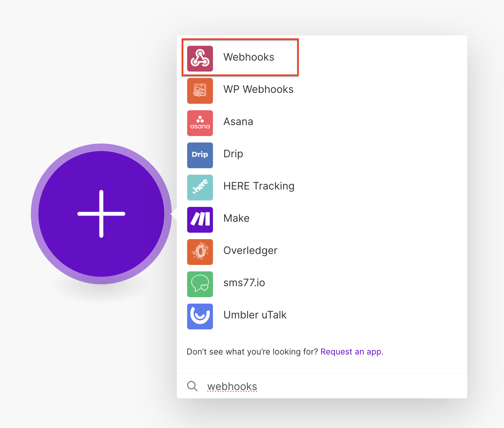Click the big purple plus module button
Screen dimensions: 504x428
101,214
